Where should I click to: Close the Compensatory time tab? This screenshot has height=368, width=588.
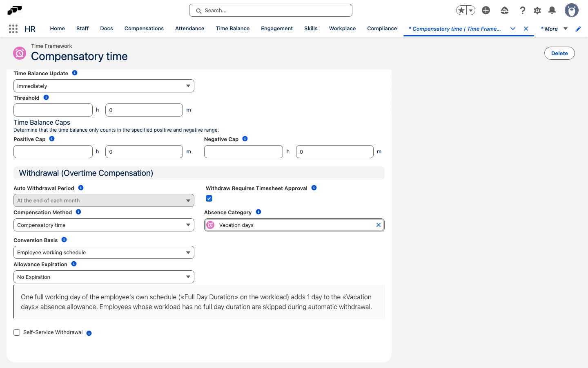(x=526, y=29)
